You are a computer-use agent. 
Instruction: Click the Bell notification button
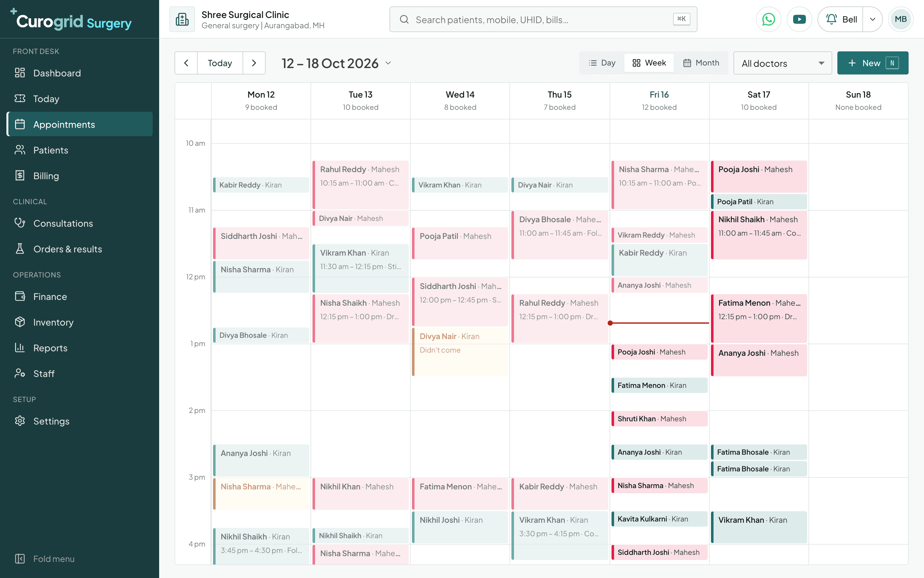(x=840, y=19)
